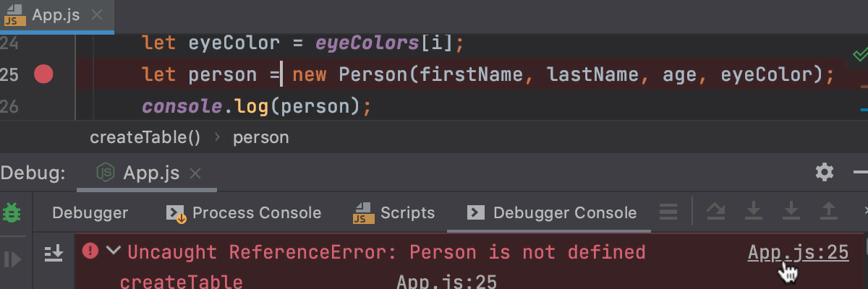This screenshot has height=289, width=868.
Task: Close the App.js editor tab
Action: [x=98, y=15]
